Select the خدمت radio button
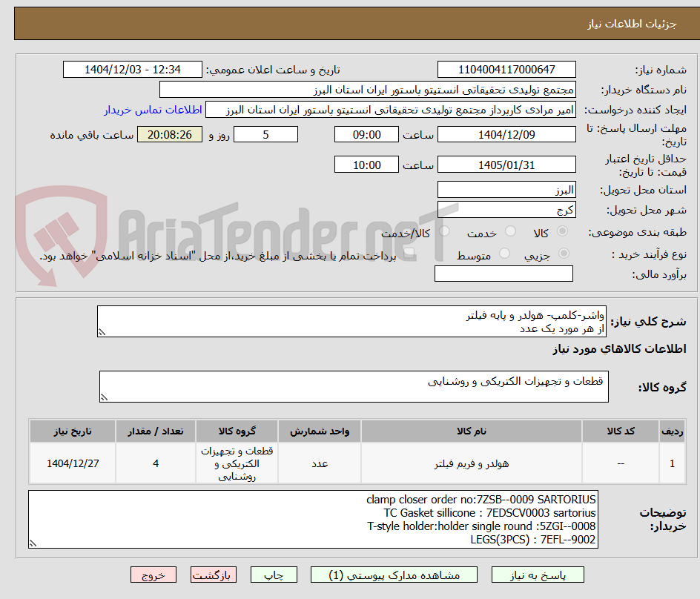 click(510, 231)
